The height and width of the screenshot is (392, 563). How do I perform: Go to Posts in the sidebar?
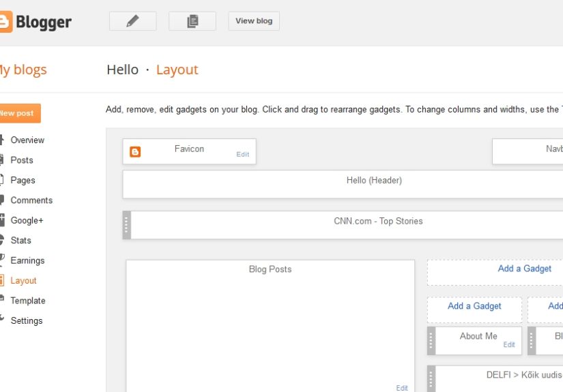pos(22,160)
